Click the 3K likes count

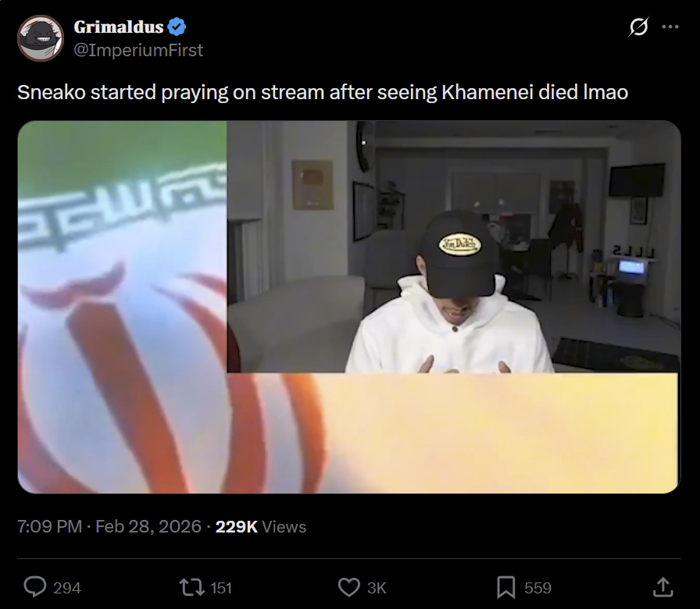pos(377,588)
